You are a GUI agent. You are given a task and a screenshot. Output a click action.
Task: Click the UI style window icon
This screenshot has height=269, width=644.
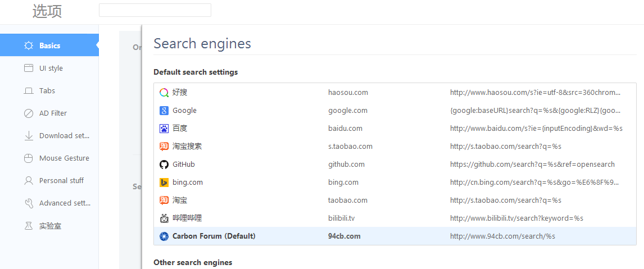pyautogui.click(x=28, y=68)
